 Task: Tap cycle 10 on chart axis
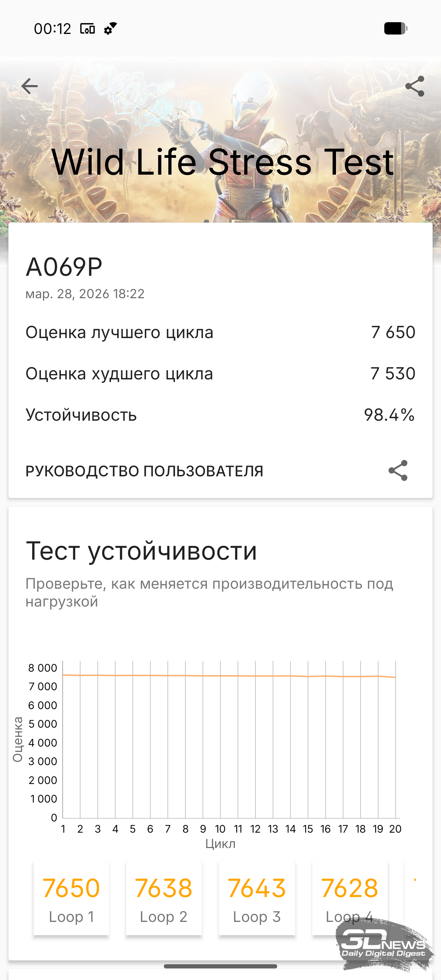point(220,828)
